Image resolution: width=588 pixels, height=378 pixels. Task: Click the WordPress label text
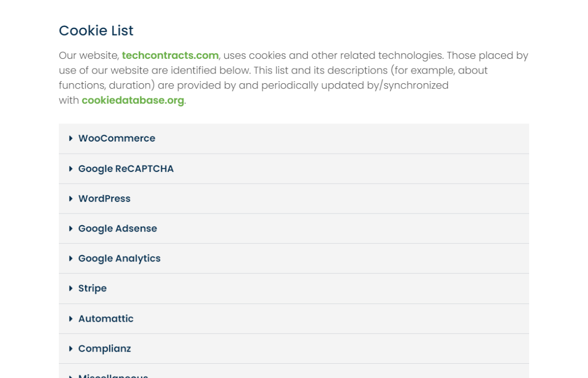tap(104, 198)
